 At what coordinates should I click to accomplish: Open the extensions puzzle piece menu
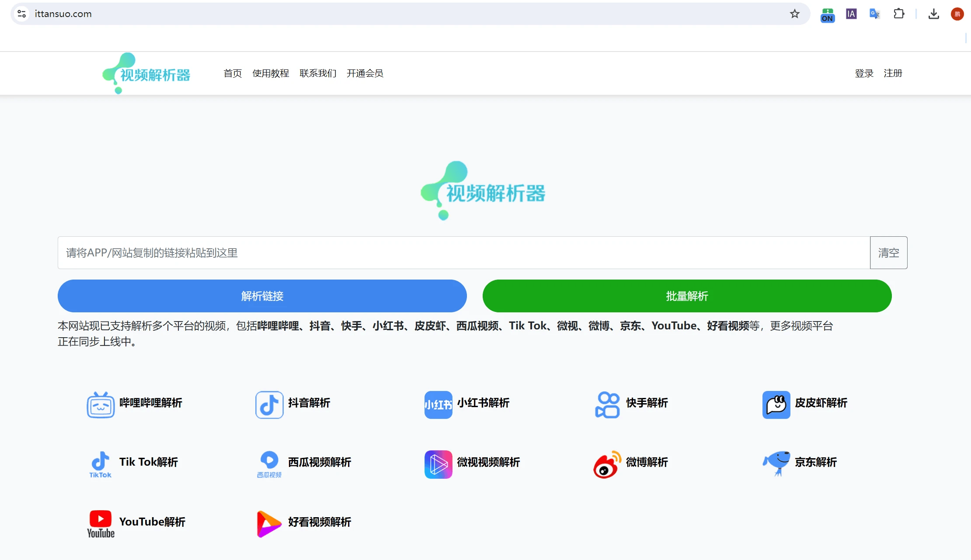coord(898,14)
